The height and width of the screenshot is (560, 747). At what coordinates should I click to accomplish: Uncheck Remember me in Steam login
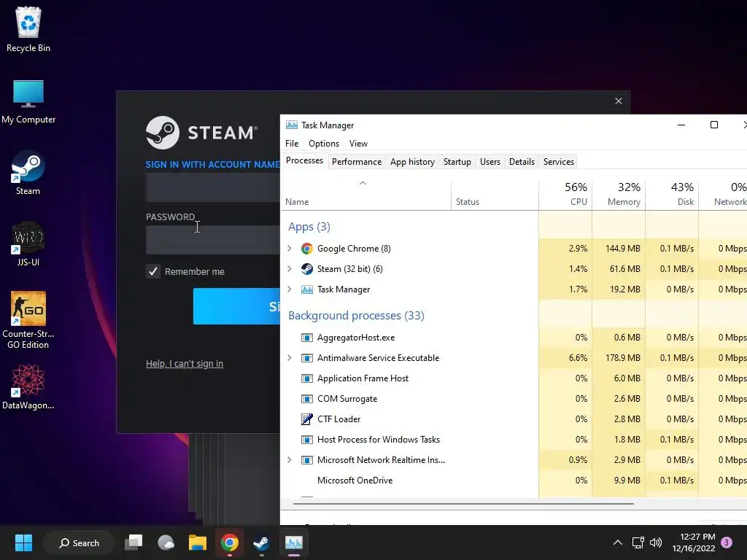[x=153, y=271]
